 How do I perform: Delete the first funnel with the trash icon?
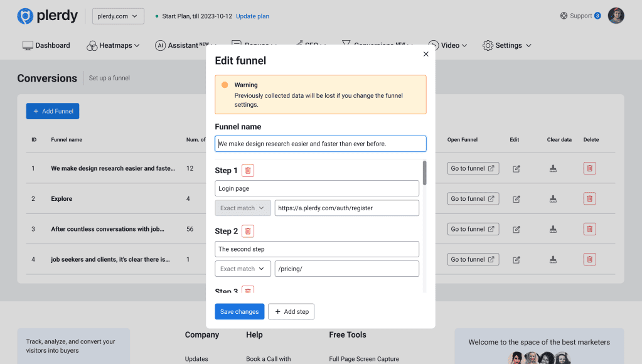(589, 168)
